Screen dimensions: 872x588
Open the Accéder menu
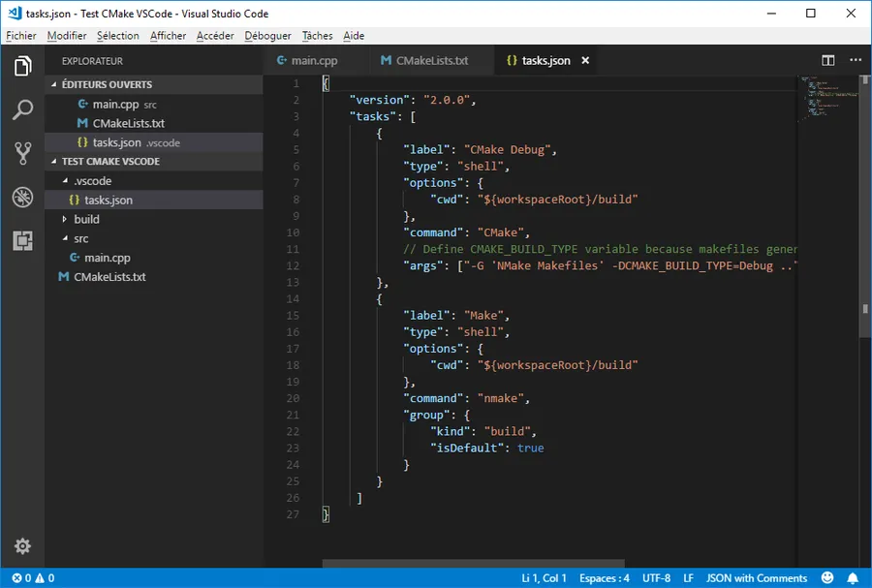point(215,36)
